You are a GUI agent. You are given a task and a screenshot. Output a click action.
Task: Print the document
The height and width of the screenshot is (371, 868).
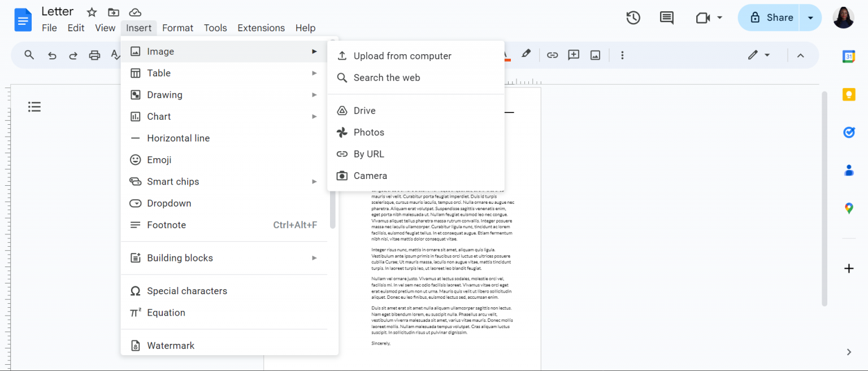[x=94, y=55]
